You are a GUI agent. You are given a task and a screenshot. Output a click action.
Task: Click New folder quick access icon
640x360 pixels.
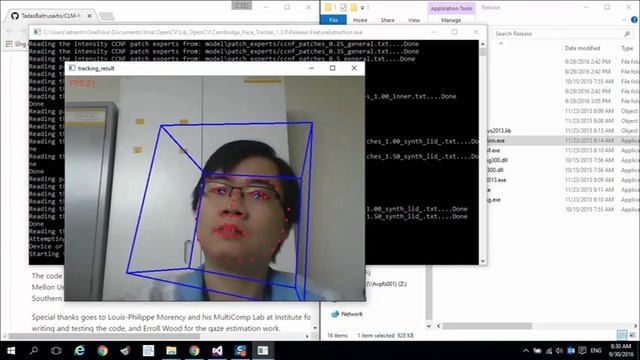click(x=353, y=7)
